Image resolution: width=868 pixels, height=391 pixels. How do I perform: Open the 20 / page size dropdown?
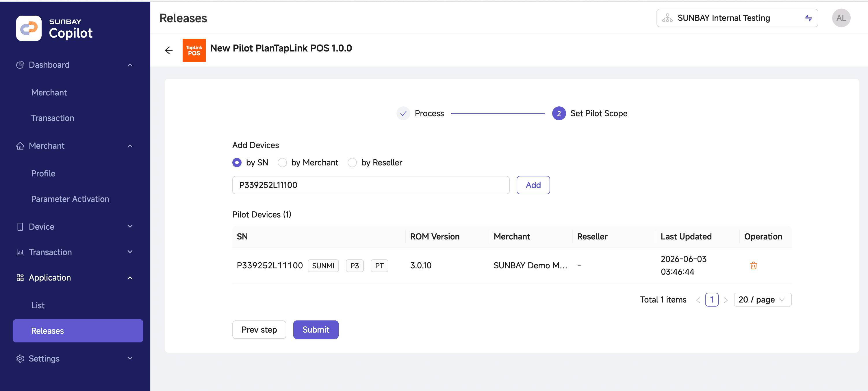click(763, 300)
